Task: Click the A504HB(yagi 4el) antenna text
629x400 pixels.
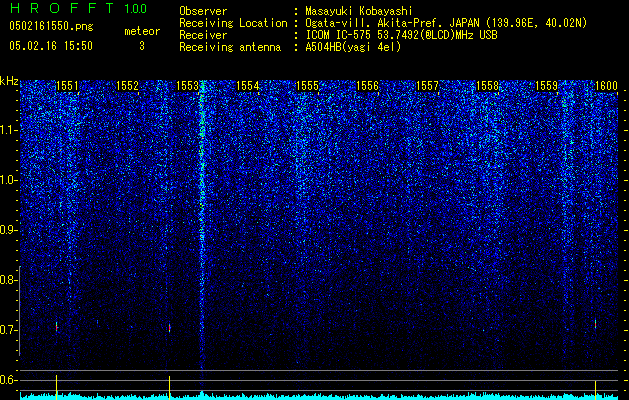Action: tap(353, 47)
